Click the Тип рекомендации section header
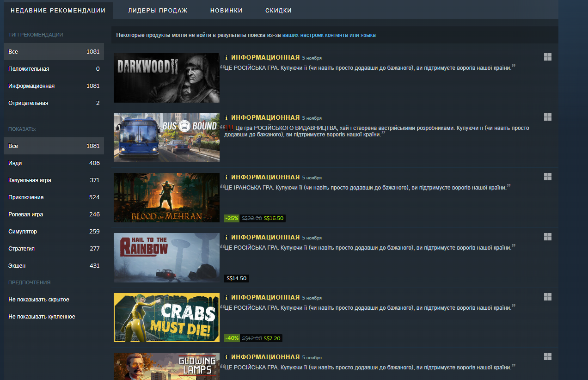The height and width of the screenshot is (380, 588). (36, 35)
